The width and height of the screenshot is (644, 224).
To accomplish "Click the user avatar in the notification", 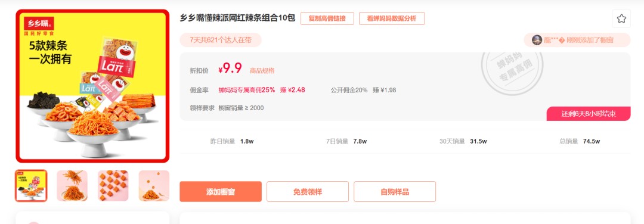I will [537, 40].
